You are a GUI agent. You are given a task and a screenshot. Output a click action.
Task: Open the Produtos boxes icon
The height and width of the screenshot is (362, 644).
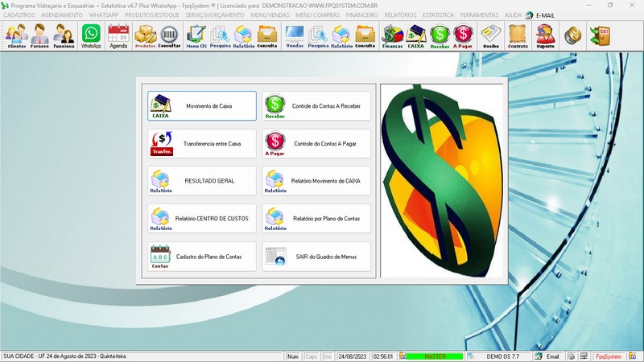(145, 36)
